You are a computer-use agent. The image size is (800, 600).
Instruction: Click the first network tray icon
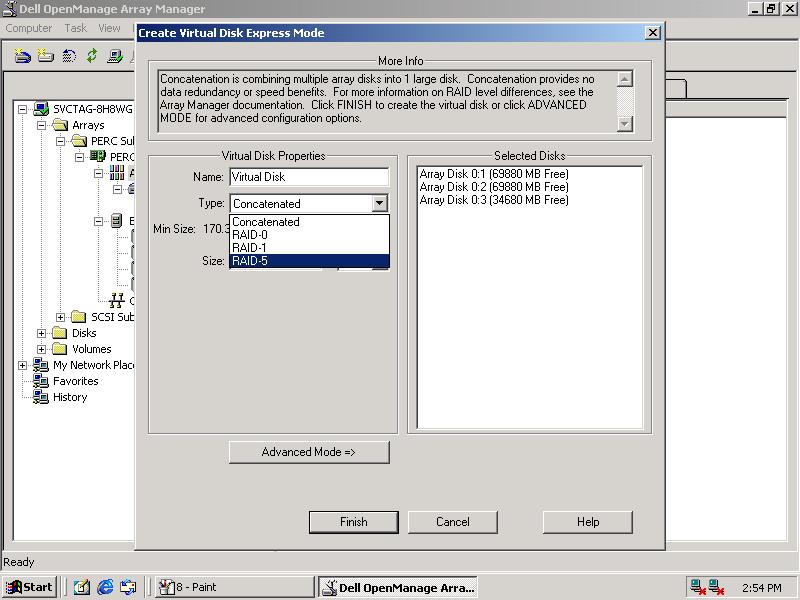click(697, 587)
